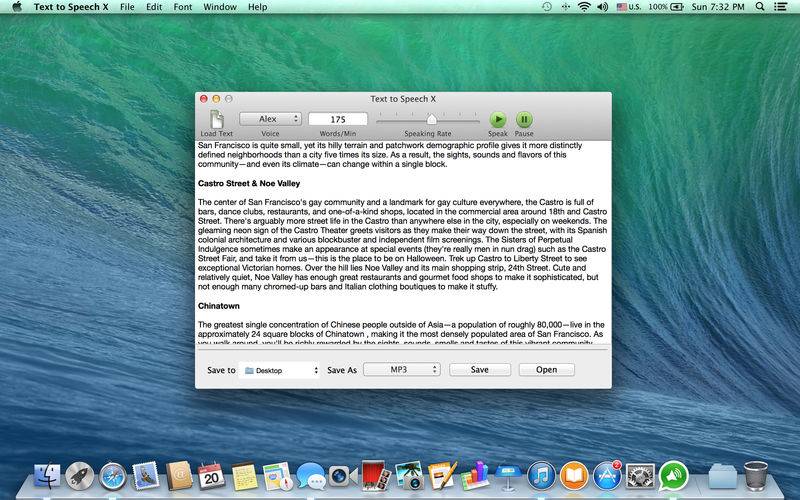This screenshot has height=500, width=800.
Task: Click the Chinatown heading
Action: click(219, 306)
